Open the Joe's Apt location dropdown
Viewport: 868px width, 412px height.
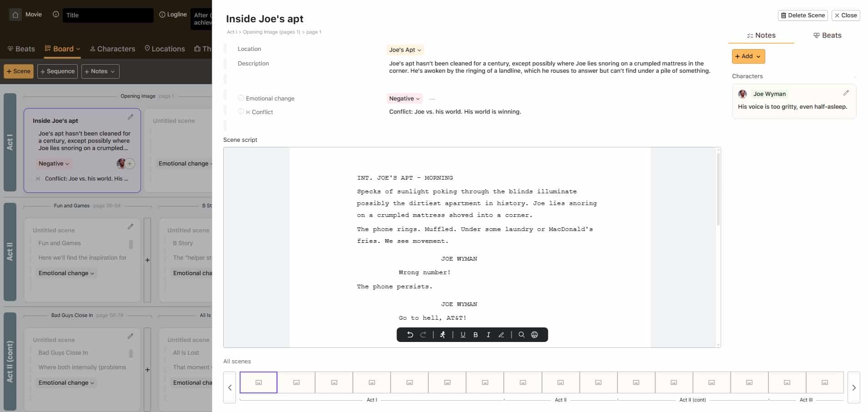click(x=405, y=50)
